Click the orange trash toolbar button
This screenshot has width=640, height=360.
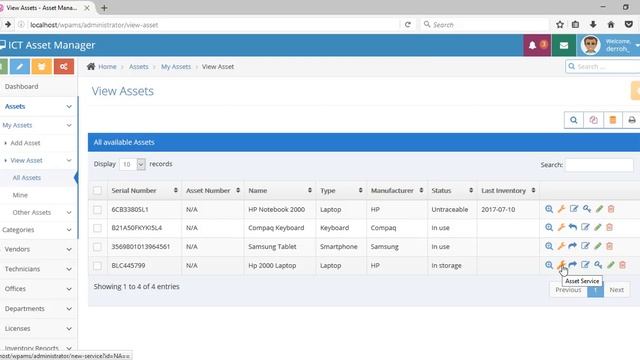[x=613, y=120]
